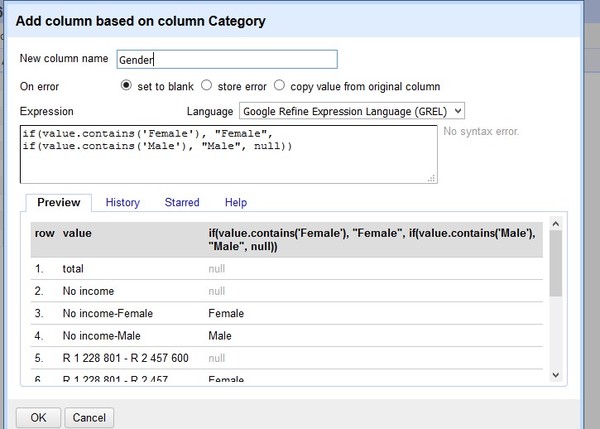Click the 'No syntax error.' status text
The height and width of the screenshot is (429, 600).
[x=481, y=131]
